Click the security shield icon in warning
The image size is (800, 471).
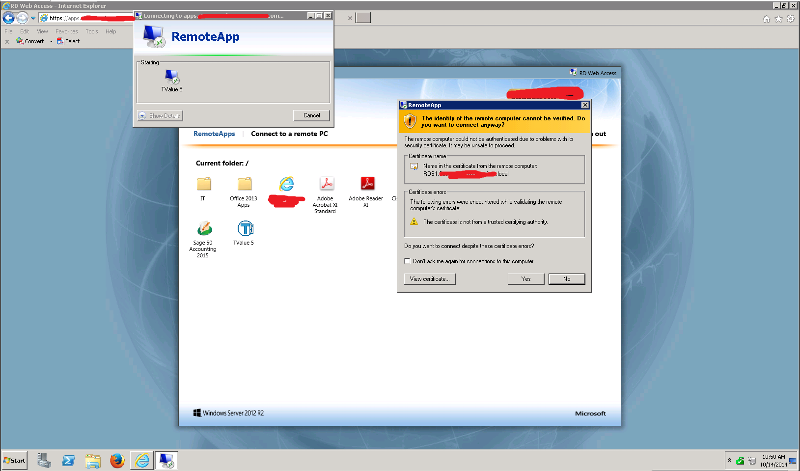[x=410, y=121]
